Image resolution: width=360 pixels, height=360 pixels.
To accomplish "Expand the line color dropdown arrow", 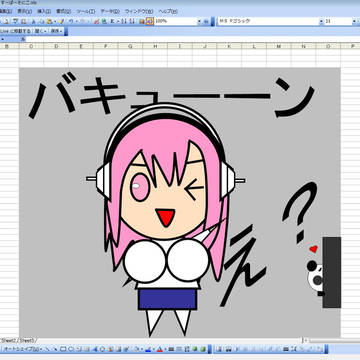I will point(153,349).
